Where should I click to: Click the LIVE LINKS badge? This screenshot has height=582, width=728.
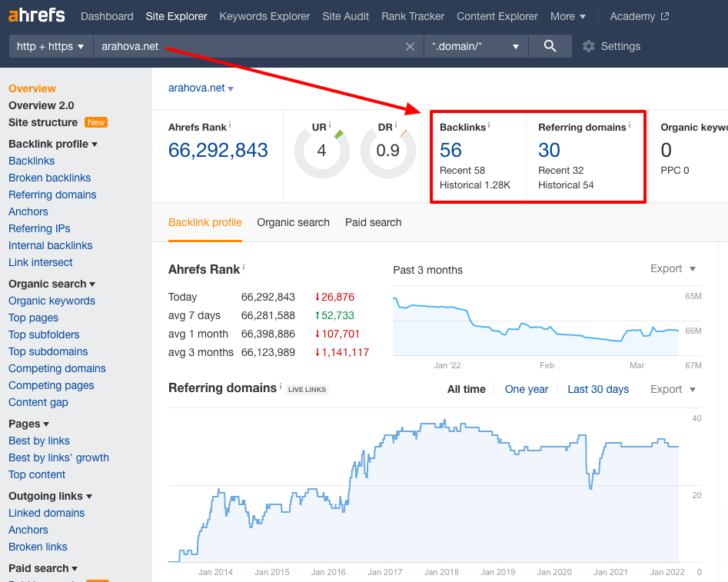click(307, 390)
